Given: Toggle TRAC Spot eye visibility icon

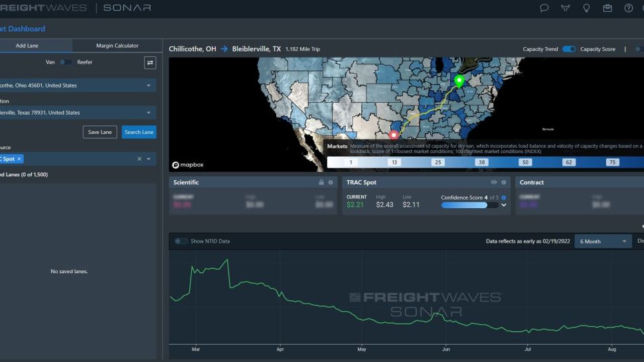Looking at the screenshot, I should tap(494, 182).
